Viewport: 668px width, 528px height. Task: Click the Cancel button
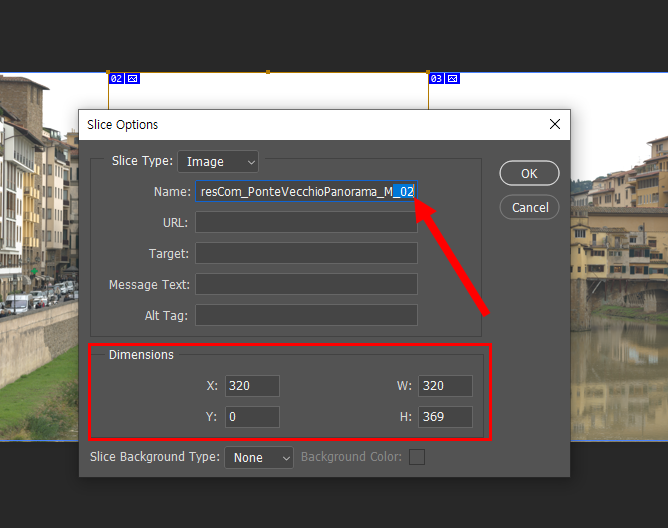[529, 208]
